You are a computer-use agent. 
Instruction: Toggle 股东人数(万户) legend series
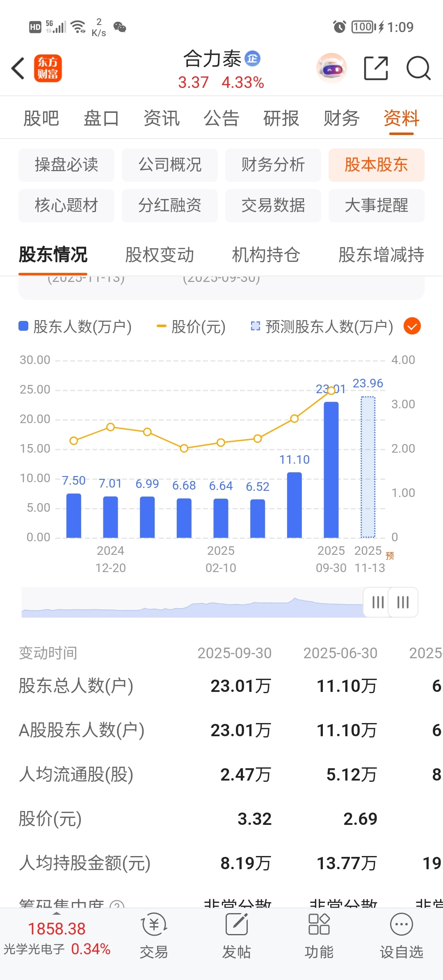75,327
